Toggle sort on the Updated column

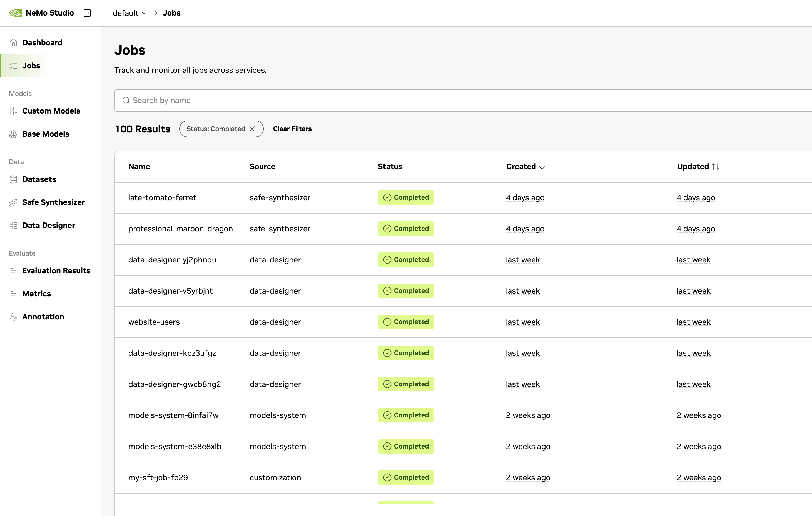(x=698, y=167)
